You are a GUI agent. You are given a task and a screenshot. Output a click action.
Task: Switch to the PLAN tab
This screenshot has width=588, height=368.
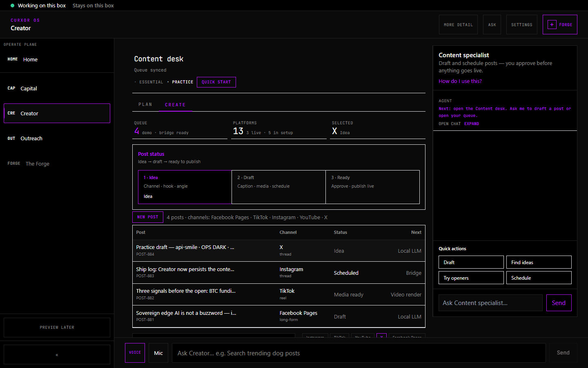[145, 105]
